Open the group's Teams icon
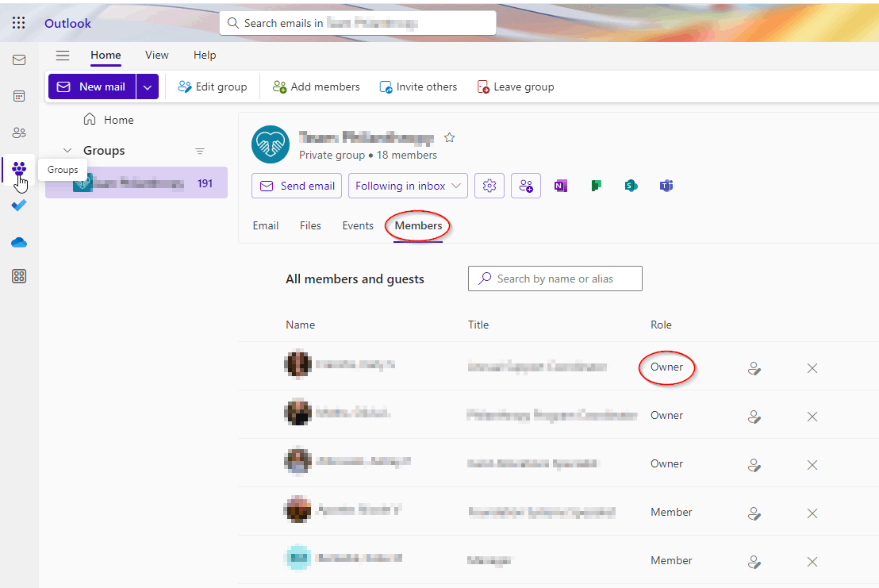The height and width of the screenshot is (588, 879). (x=666, y=186)
